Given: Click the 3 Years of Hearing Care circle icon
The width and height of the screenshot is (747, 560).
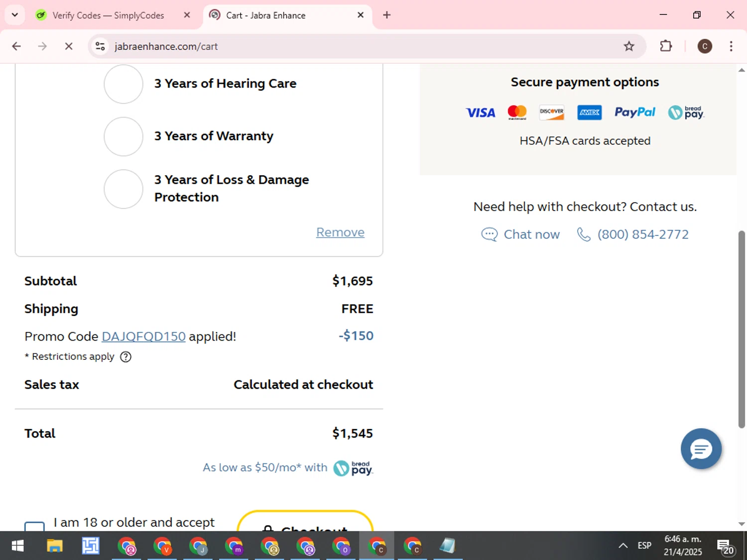Looking at the screenshot, I should point(124,84).
